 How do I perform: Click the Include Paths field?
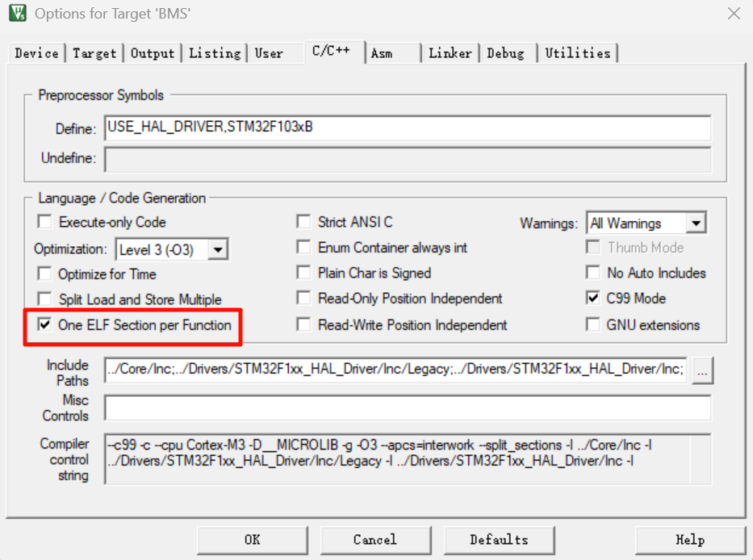pyautogui.click(x=395, y=370)
